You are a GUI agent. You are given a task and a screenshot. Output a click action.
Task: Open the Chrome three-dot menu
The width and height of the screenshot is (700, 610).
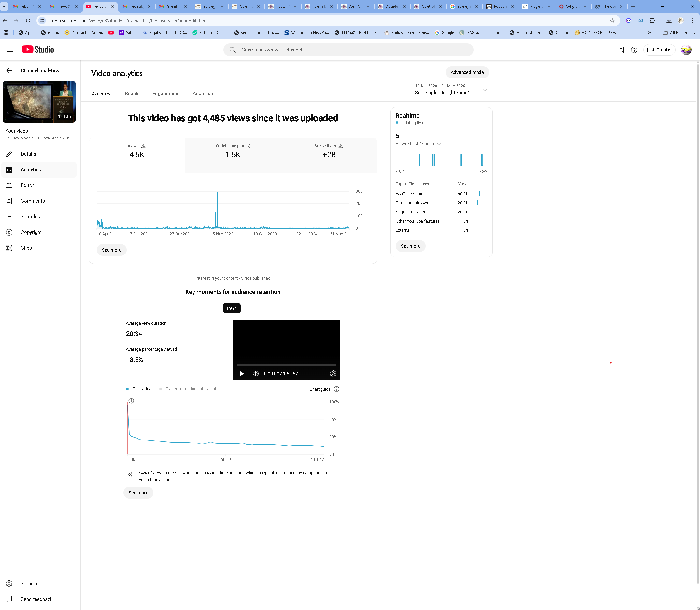pos(692,21)
